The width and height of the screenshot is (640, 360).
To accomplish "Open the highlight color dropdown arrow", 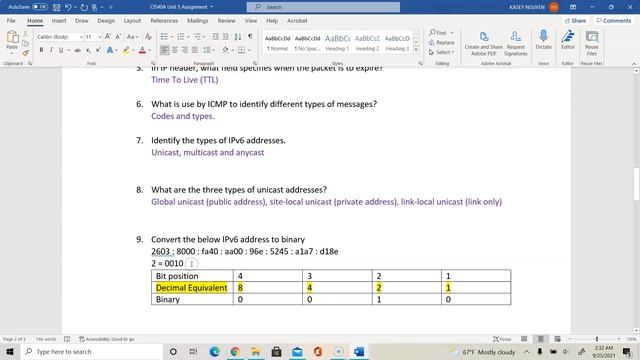I will [133, 50].
